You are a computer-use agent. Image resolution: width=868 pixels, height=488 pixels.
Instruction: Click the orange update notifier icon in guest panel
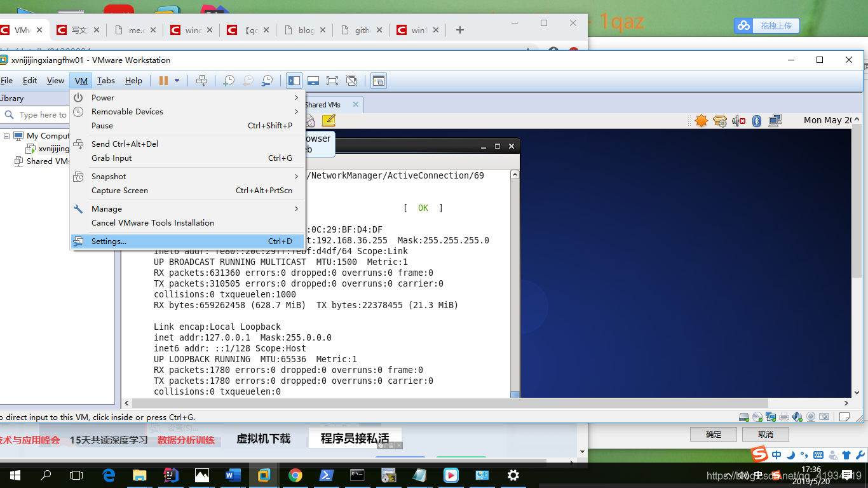(701, 121)
